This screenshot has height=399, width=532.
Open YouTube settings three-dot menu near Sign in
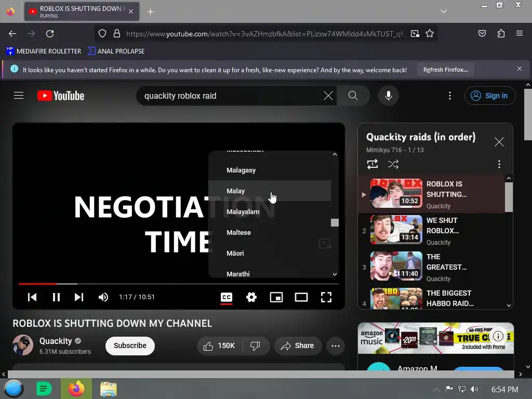point(450,96)
